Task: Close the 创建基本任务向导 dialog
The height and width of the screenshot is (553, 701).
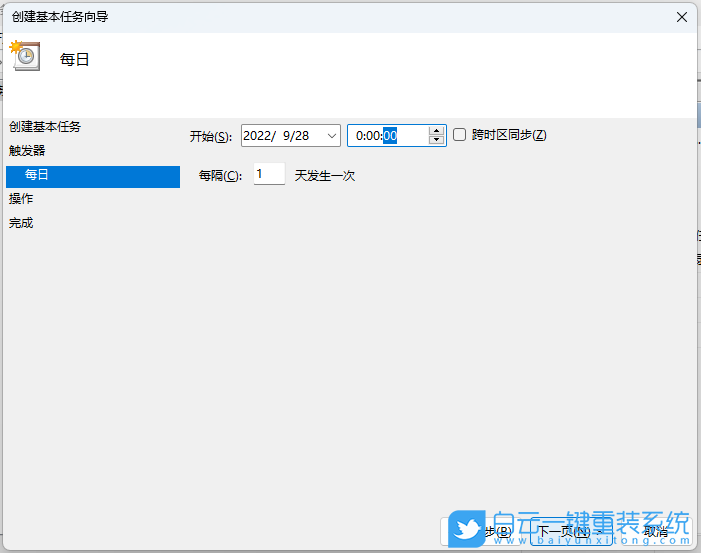Action: [x=682, y=17]
